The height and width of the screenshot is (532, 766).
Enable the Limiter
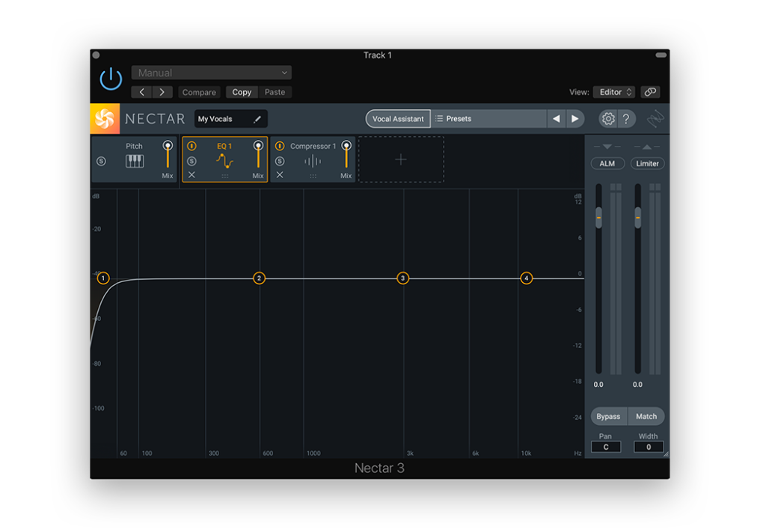coord(647,164)
